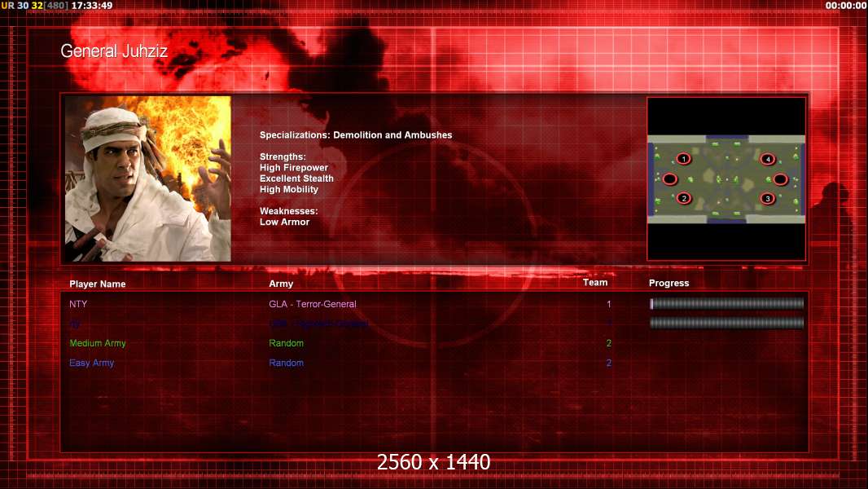Click Random army for Easy Army
The width and height of the screenshot is (868, 489).
[x=286, y=363]
